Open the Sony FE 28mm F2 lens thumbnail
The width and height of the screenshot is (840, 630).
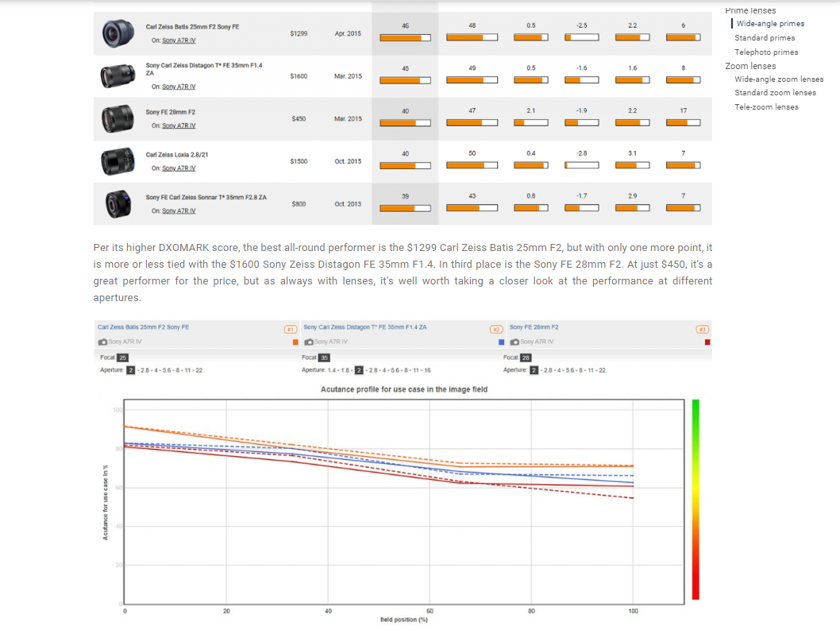click(118, 118)
